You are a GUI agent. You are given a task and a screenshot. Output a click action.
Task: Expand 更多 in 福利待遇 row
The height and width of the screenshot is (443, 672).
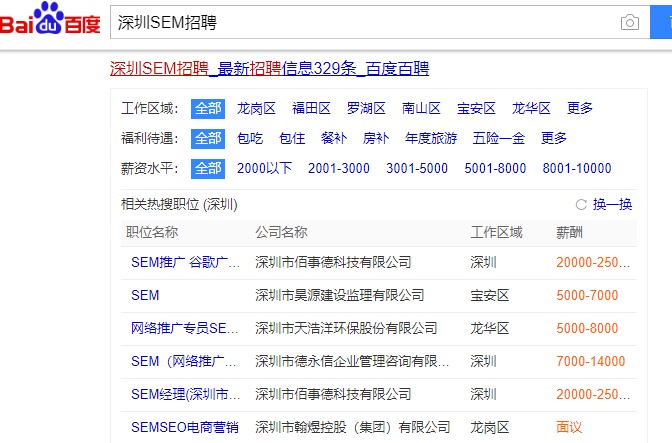554,139
